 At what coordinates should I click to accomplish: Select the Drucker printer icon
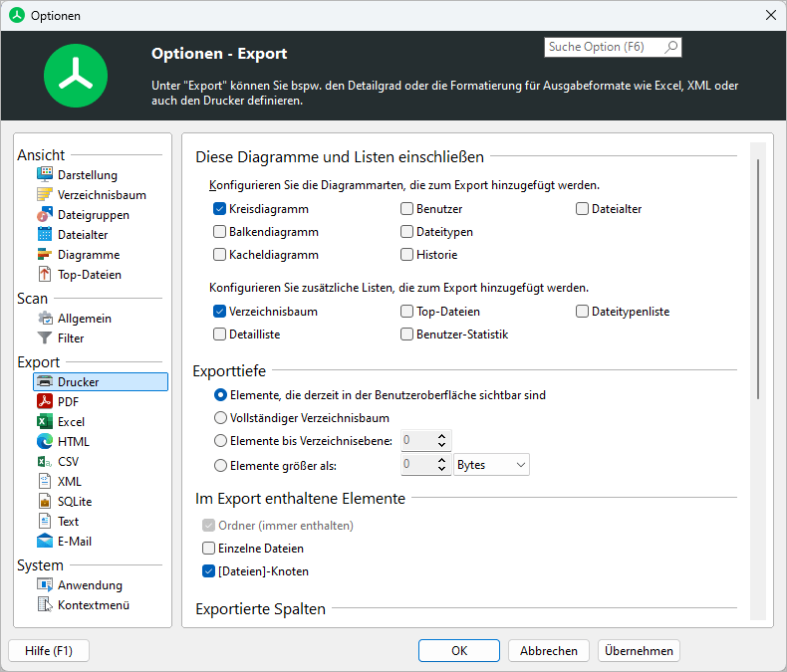(x=45, y=381)
